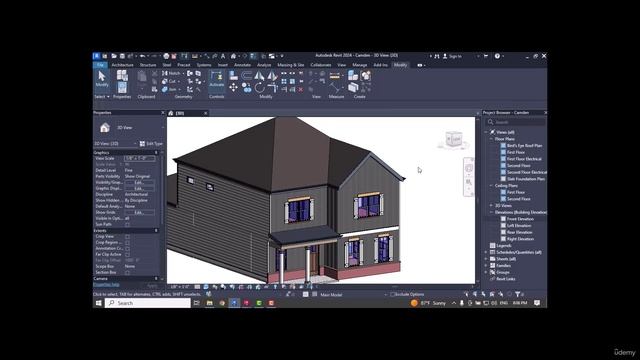
Task: Select the Rotate tool
Action: pos(259,87)
